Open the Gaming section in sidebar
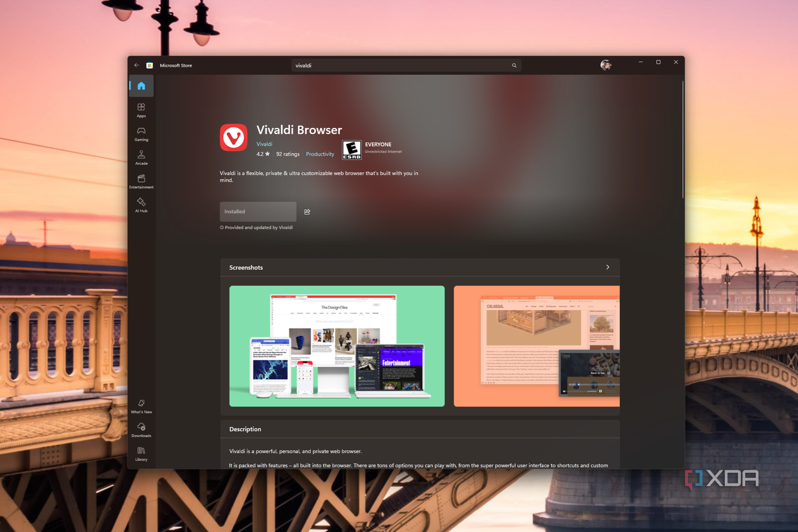The height and width of the screenshot is (532, 798). point(141,134)
